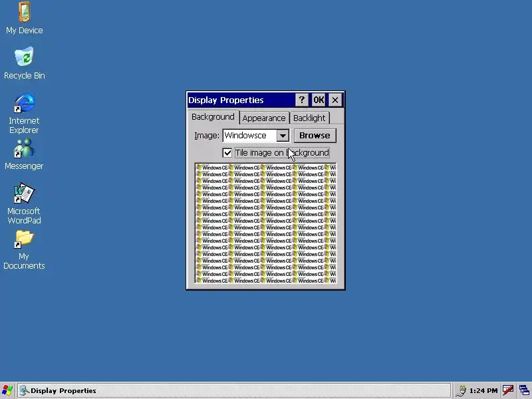Click the clock showing 1:24 PM

[x=483, y=391]
